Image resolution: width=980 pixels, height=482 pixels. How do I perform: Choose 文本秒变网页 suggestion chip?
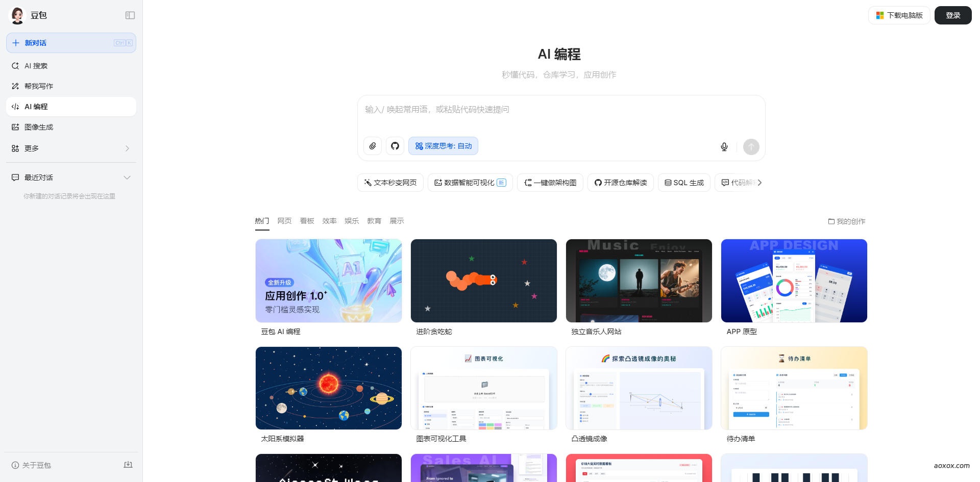pyautogui.click(x=390, y=183)
